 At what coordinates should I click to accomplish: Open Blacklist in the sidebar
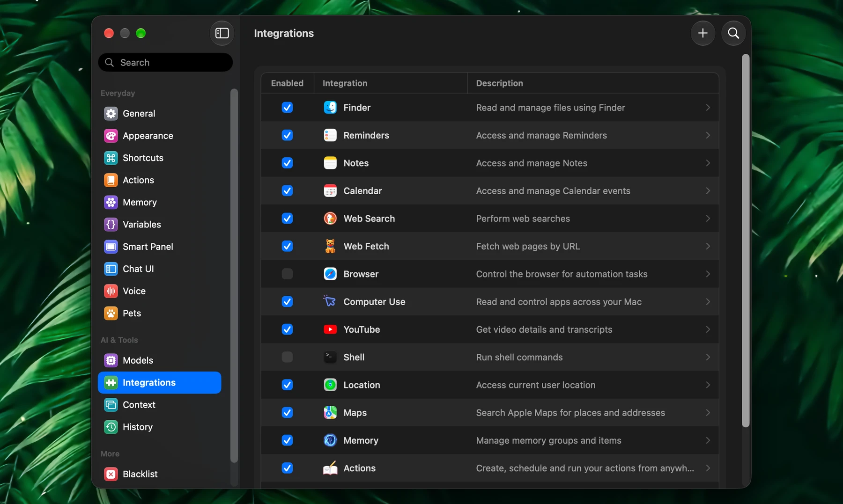click(x=159, y=474)
